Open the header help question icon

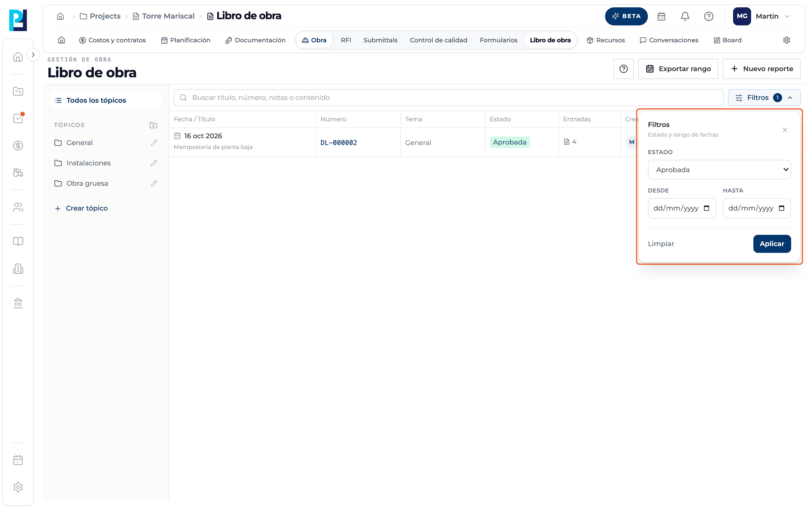point(708,16)
